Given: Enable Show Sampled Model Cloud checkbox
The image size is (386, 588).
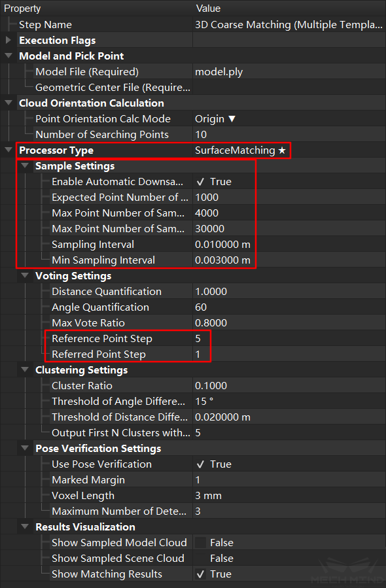Looking at the screenshot, I should click(x=200, y=543).
